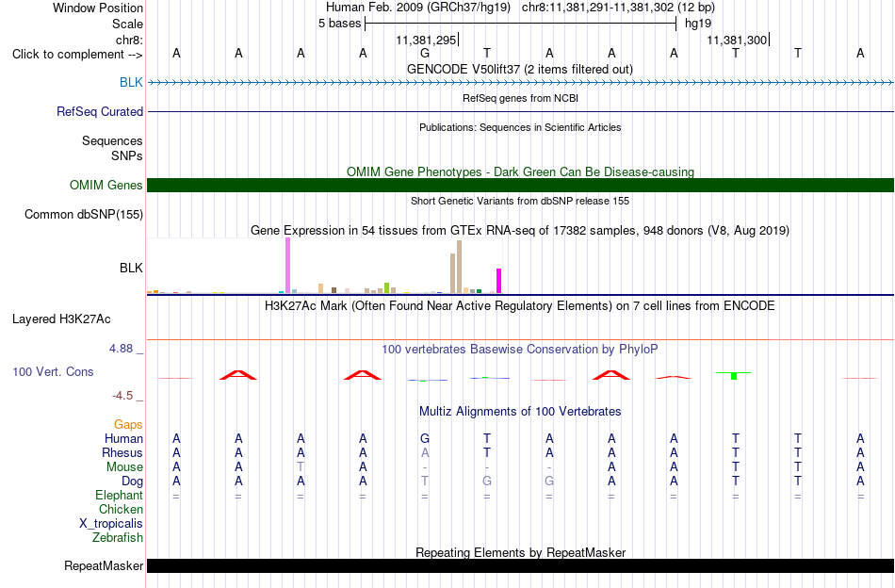The width and height of the screenshot is (895, 588).
Task: Click the 100 Vert. Cons label
Action: [53, 371]
